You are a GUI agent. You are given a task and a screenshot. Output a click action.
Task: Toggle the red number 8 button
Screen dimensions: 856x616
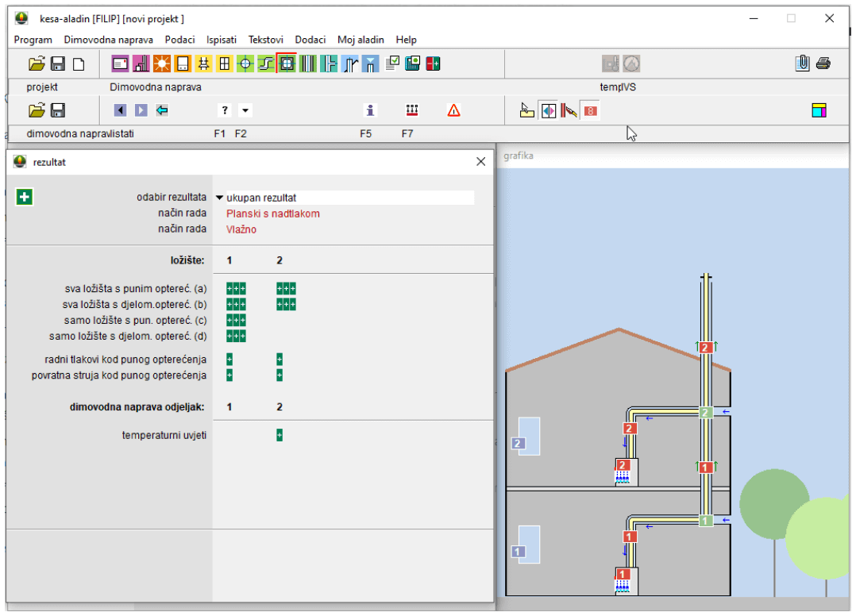(x=590, y=110)
